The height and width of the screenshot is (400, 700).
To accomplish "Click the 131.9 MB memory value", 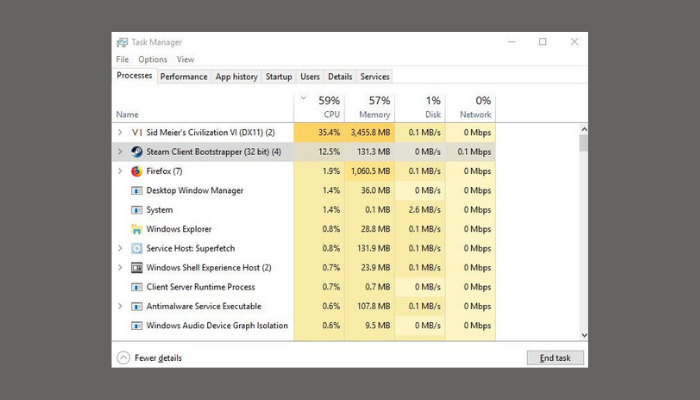I will click(x=374, y=248).
